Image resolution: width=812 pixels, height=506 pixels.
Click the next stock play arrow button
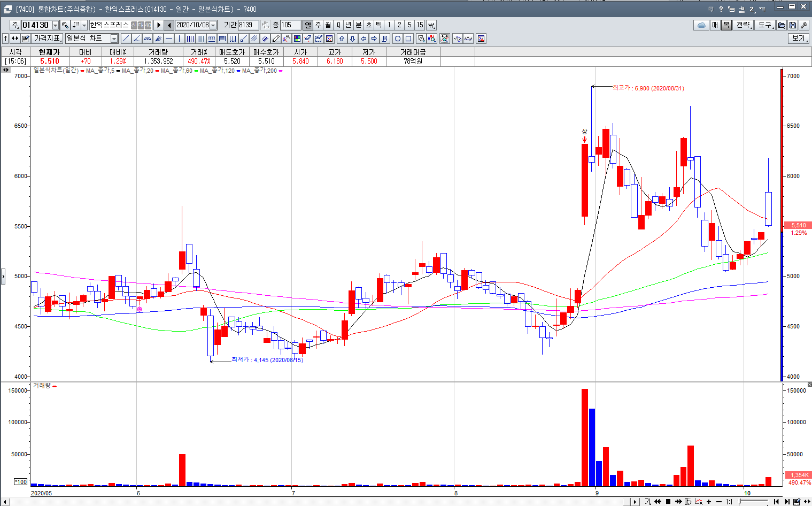tap(159, 25)
